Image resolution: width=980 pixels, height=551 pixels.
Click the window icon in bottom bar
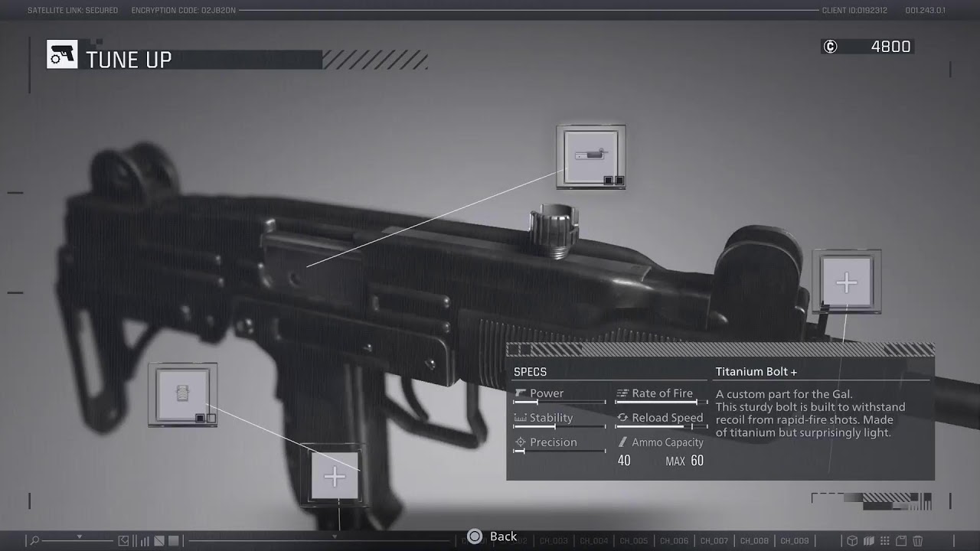pos(901,541)
